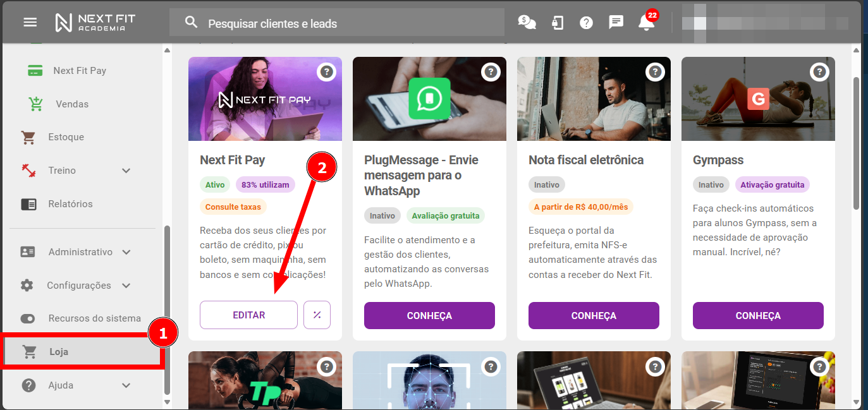Screen dimensions: 868x410
Task: Click the Gympass banner image
Action: tap(758, 99)
